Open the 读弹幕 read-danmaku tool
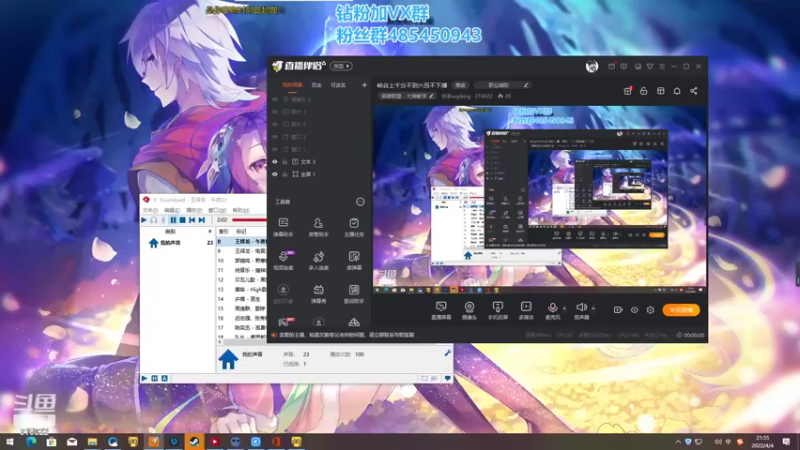 [x=354, y=260]
